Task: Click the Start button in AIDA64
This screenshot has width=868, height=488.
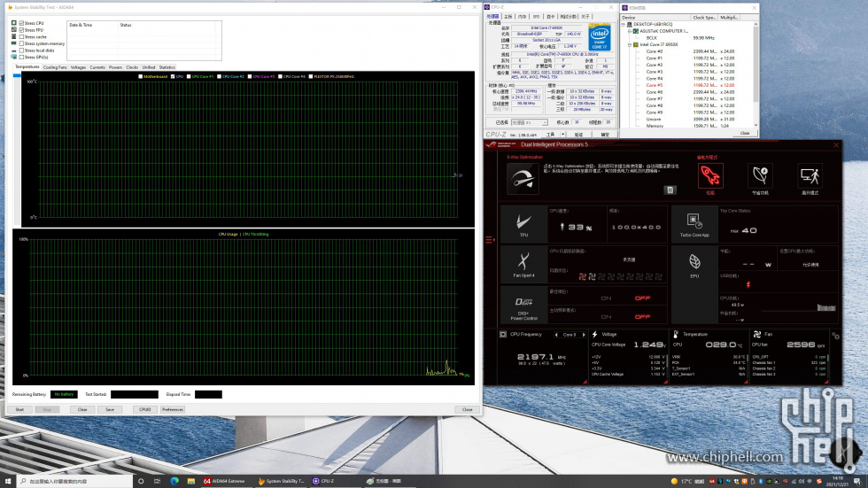Action: pos(19,409)
